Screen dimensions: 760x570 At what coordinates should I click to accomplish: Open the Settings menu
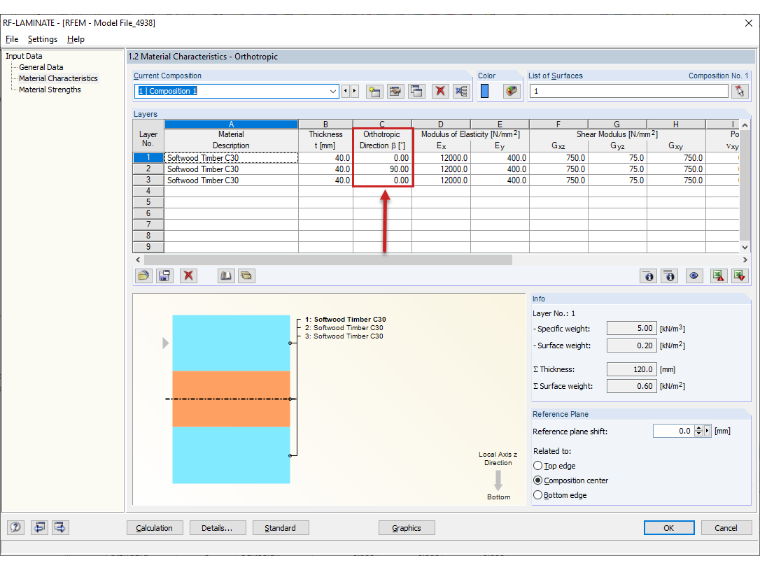pos(42,39)
